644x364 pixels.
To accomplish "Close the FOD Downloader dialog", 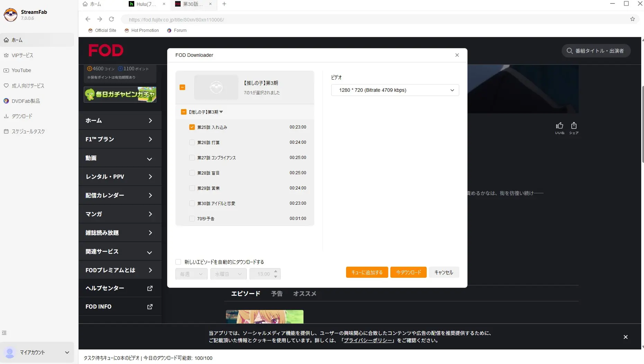I will (457, 55).
